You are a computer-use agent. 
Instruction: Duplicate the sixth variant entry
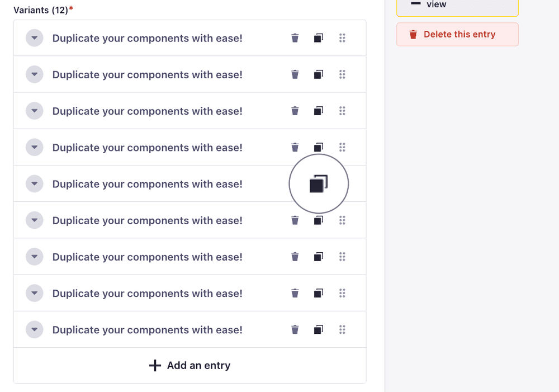coord(318,220)
